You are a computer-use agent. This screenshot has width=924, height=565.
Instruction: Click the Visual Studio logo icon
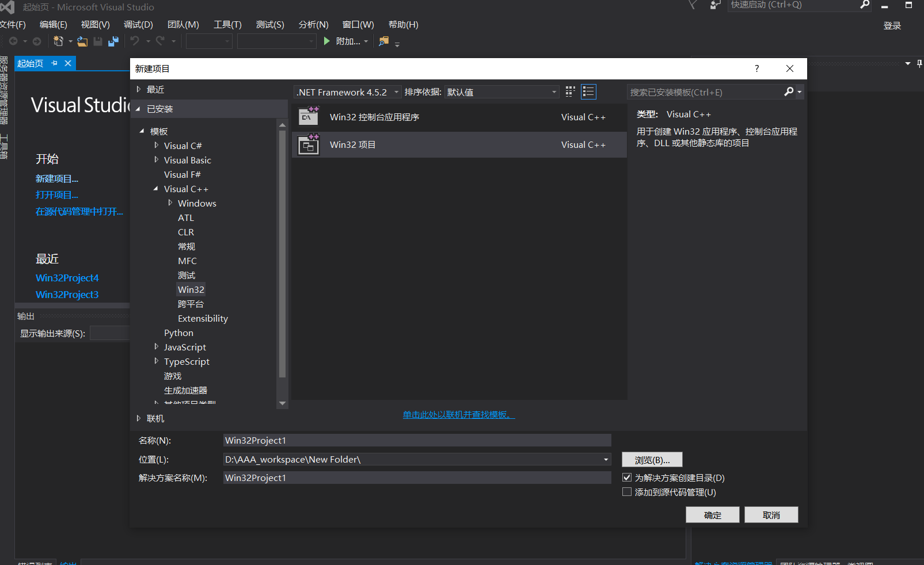(7, 7)
